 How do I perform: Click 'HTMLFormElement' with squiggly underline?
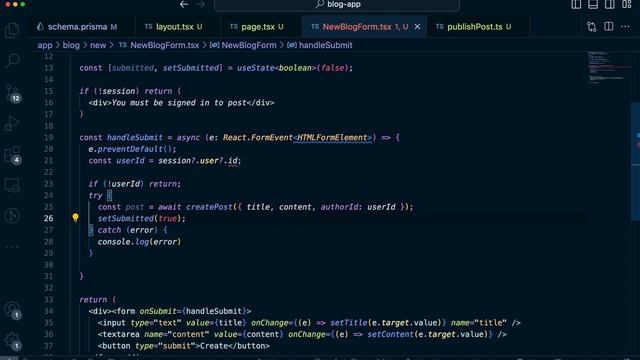(332, 138)
